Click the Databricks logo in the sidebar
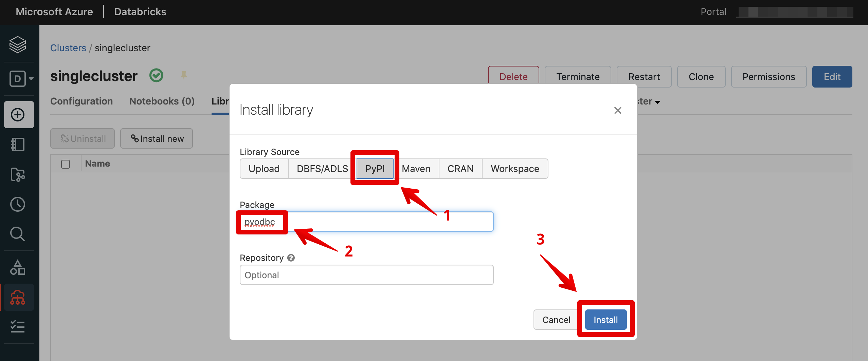The image size is (868, 361). (x=18, y=45)
